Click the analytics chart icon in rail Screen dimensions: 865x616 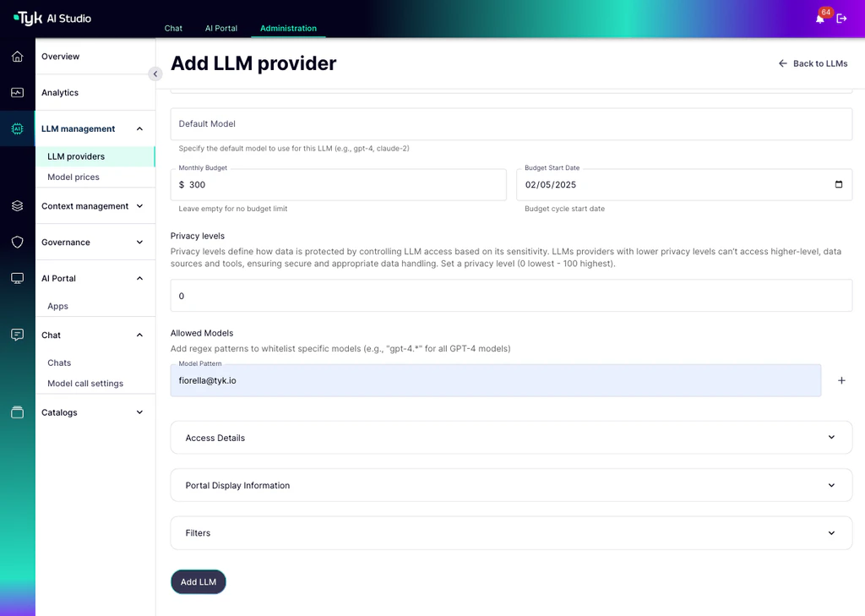18,93
